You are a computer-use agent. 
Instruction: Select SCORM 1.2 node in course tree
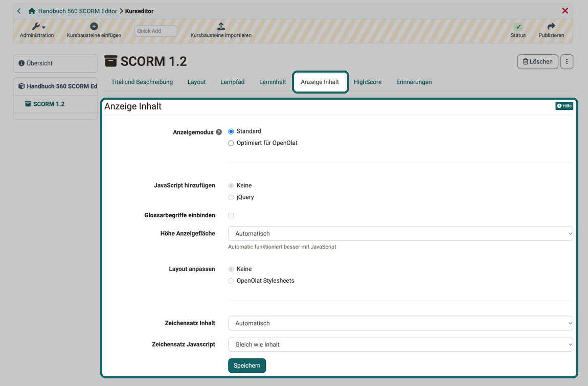49,104
